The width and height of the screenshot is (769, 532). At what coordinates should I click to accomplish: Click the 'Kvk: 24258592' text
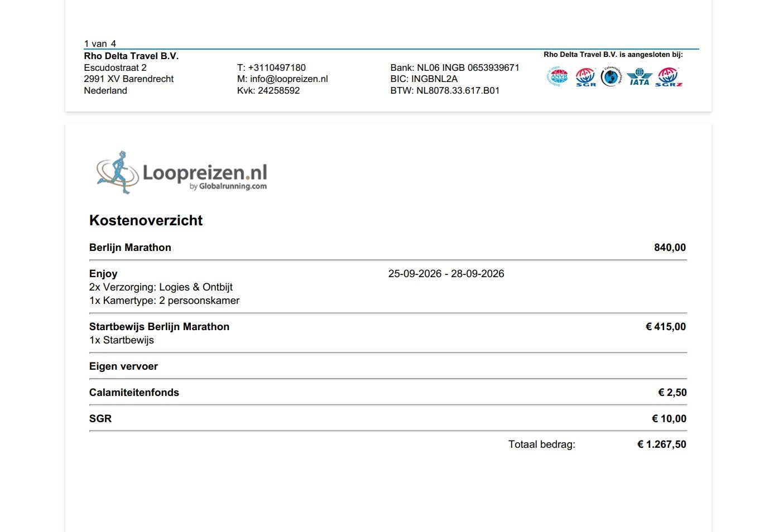click(x=268, y=90)
